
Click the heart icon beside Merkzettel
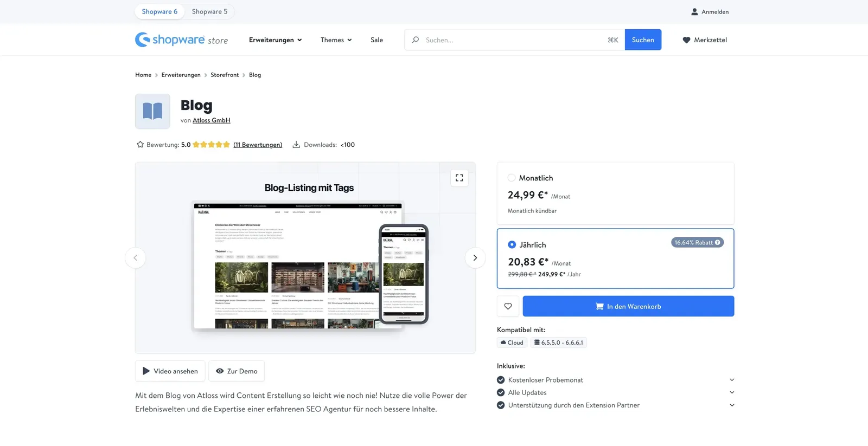pos(686,40)
